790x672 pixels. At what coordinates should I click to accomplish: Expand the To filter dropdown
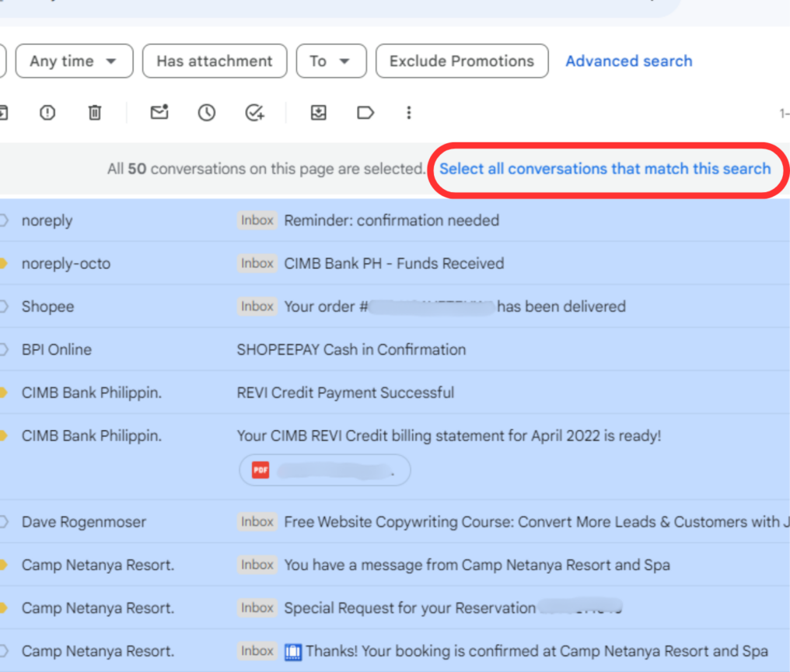pos(331,61)
